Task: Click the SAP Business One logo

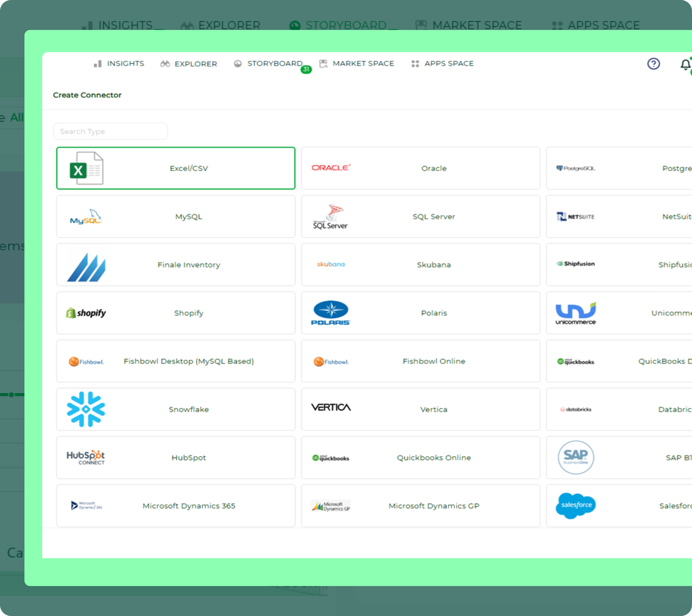Action: click(x=575, y=457)
